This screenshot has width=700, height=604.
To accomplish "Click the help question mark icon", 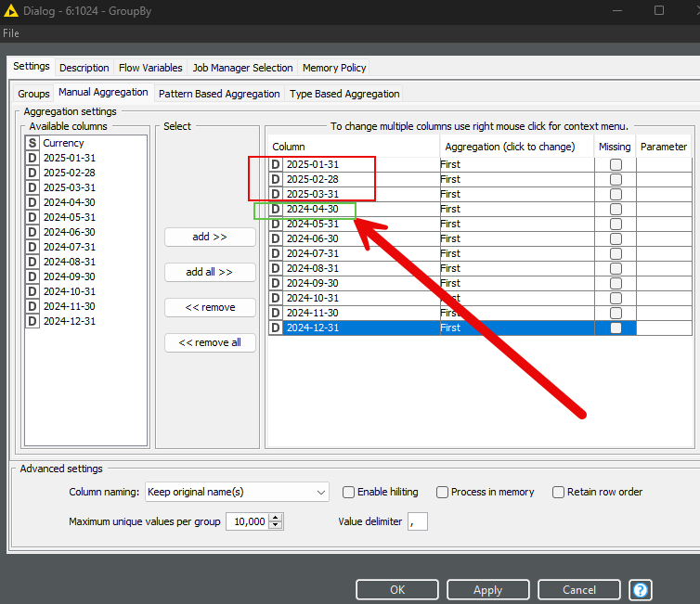I will coord(641,589).
